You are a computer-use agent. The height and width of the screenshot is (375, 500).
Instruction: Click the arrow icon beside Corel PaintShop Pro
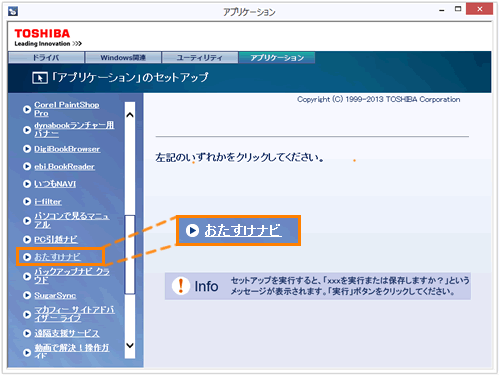27,109
